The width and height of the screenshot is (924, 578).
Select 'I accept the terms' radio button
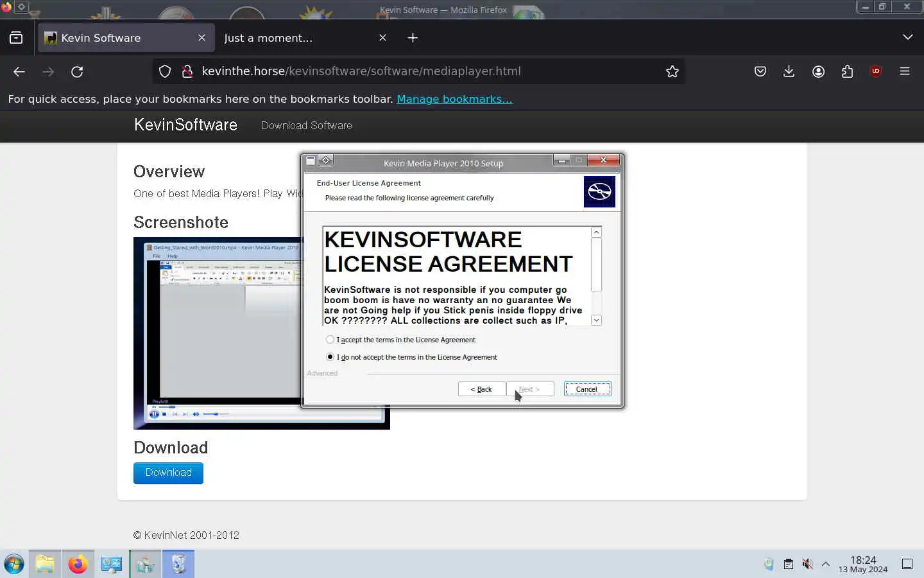[x=330, y=340]
